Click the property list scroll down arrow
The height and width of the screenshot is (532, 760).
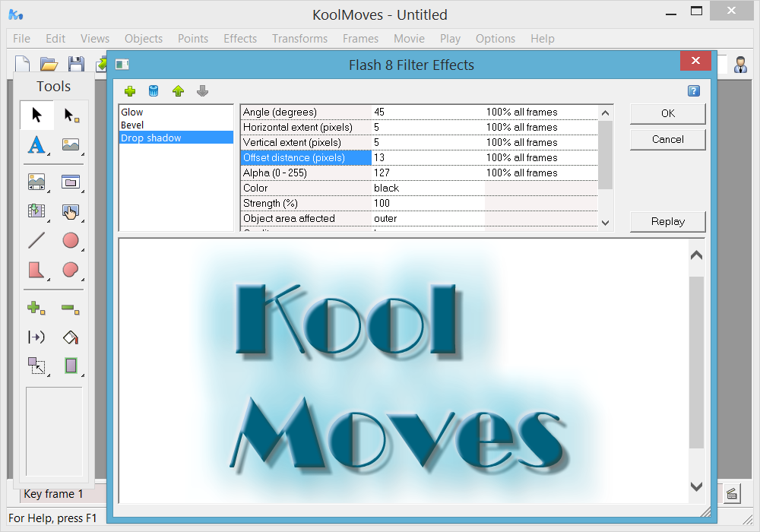coord(605,223)
